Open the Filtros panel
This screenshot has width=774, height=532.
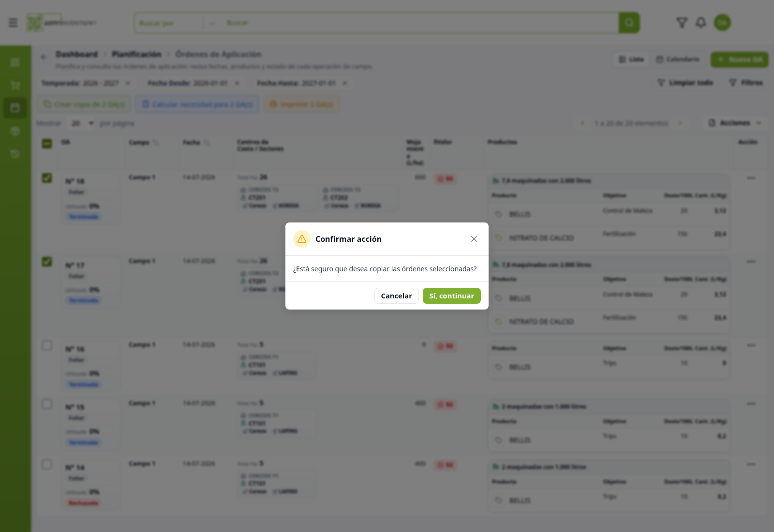(746, 83)
